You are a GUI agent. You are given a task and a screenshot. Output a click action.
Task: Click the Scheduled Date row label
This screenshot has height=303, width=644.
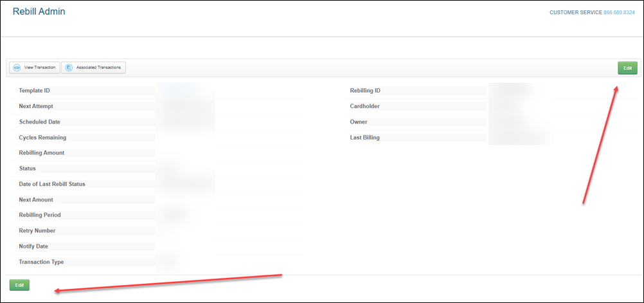pyautogui.click(x=40, y=122)
